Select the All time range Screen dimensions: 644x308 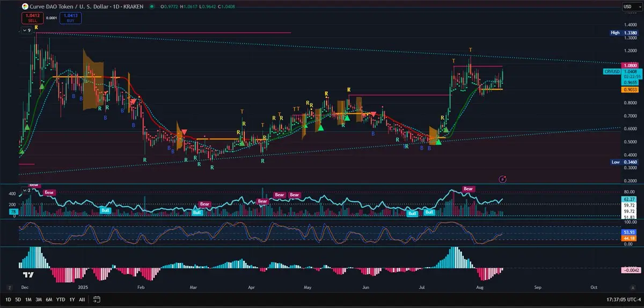pyautogui.click(x=82, y=300)
